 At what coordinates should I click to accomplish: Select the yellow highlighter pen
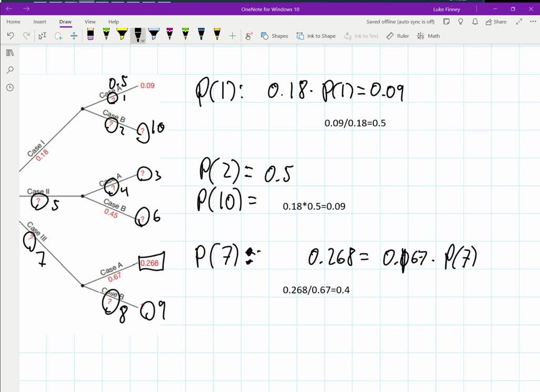[122, 35]
